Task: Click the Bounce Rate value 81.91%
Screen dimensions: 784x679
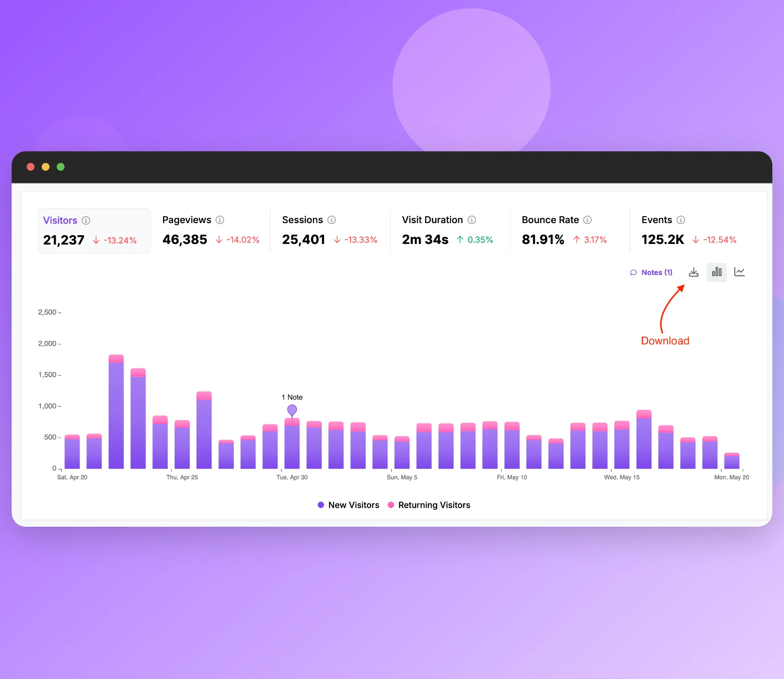Action: (x=543, y=240)
